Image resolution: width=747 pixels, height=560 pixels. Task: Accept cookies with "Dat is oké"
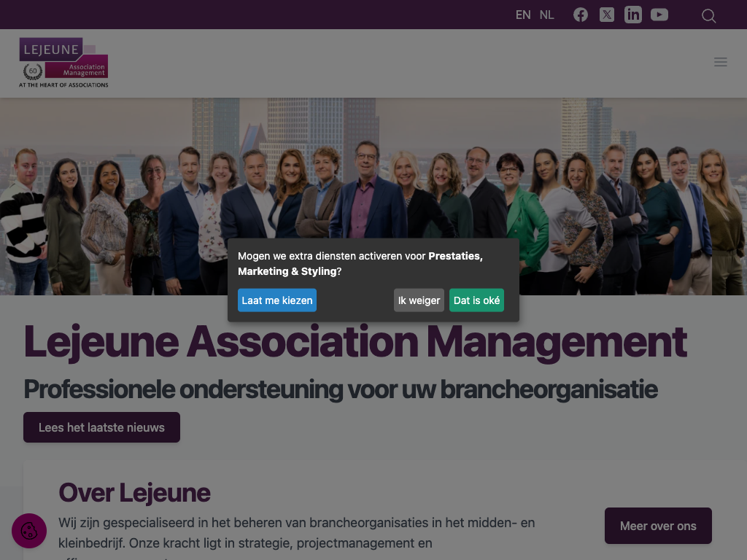click(x=476, y=300)
